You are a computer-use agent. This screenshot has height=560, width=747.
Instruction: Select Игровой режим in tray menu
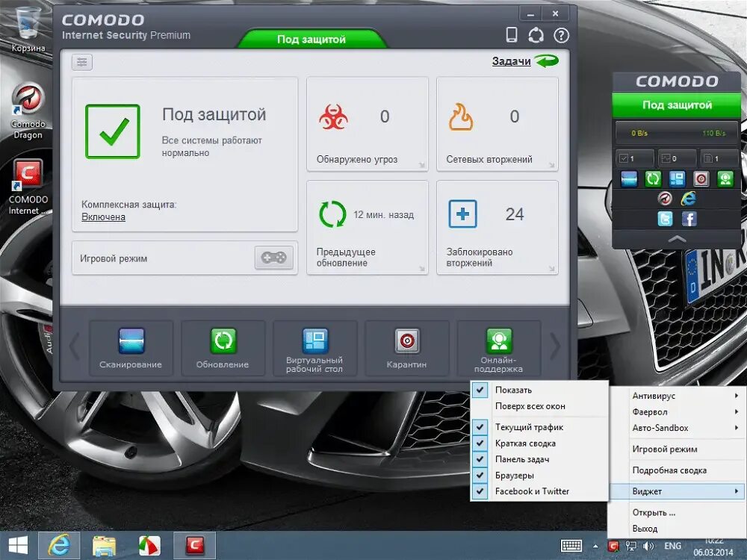pyautogui.click(x=678, y=449)
